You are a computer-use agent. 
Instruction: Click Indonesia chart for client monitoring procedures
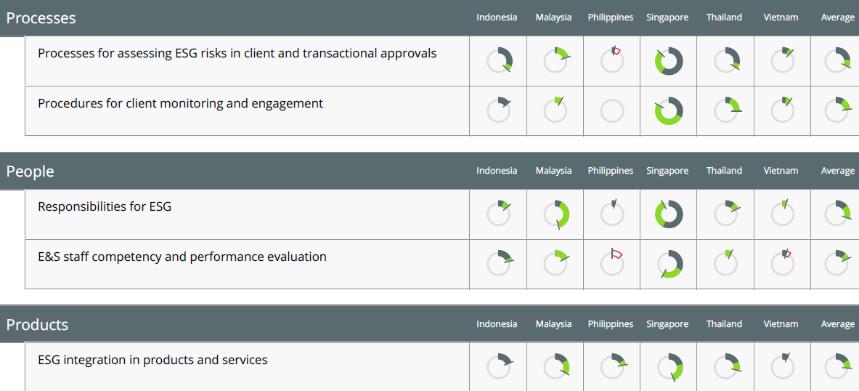coord(499,110)
